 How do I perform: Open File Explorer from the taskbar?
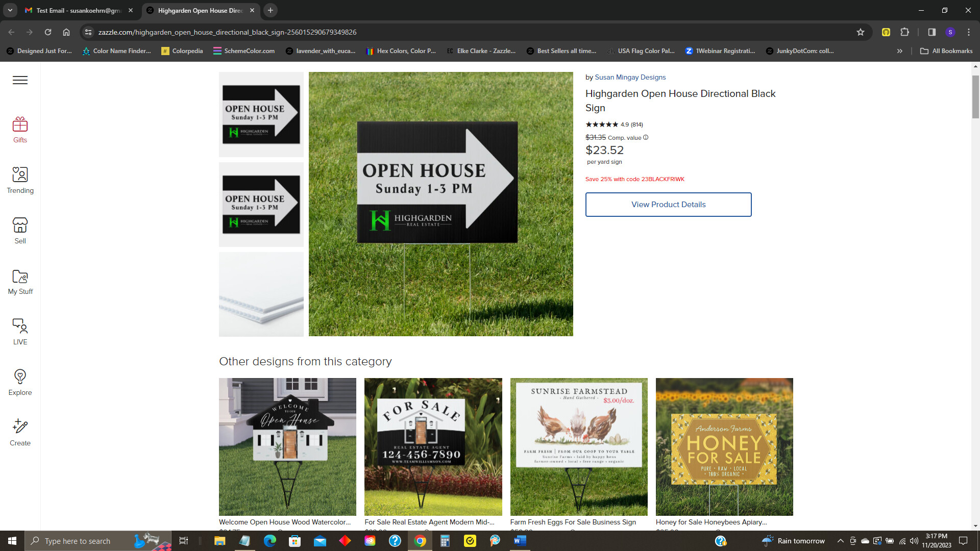click(219, 541)
